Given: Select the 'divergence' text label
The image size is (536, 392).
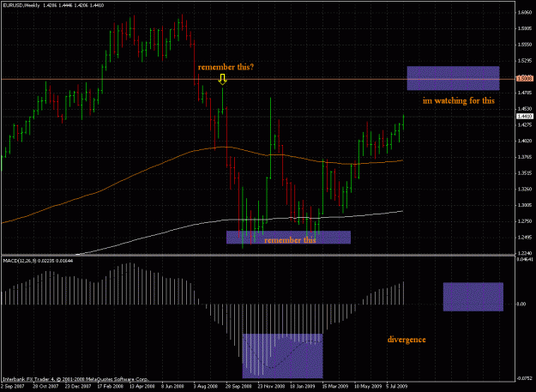Looking at the screenshot, I should pos(407,340).
